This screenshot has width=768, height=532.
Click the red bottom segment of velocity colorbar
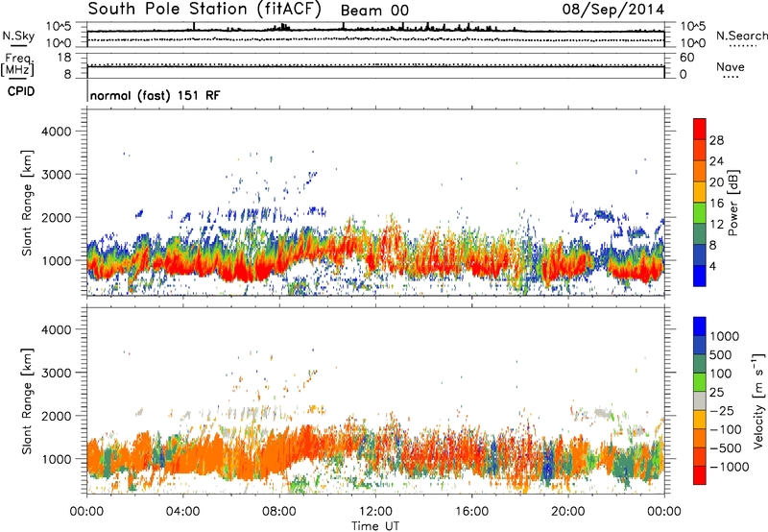[x=700, y=475]
